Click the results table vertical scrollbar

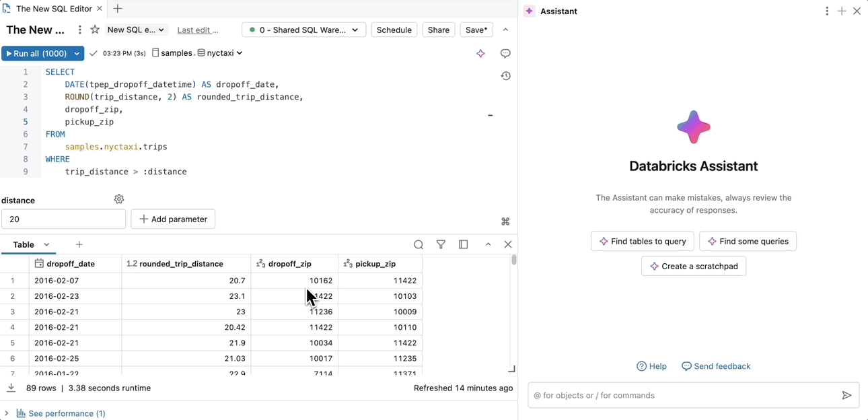pos(514,260)
